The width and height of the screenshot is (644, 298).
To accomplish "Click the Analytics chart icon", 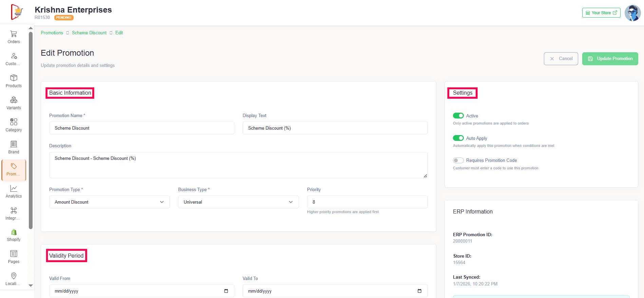I will tap(14, 188).
